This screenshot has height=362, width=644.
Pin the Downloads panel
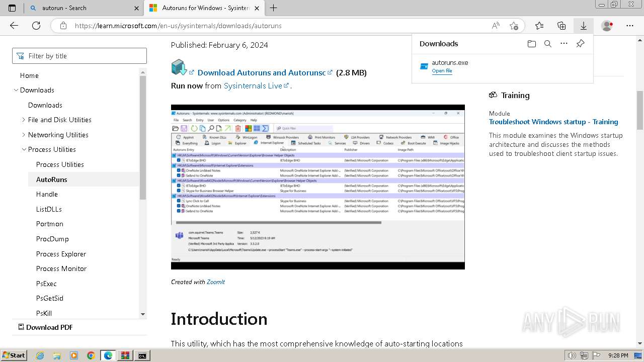coord(580,44)
